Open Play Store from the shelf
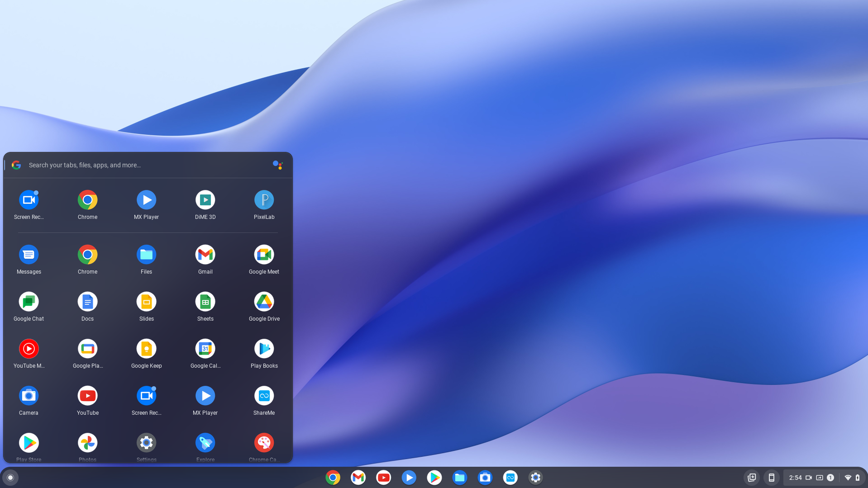Screen dimensions: 868x488 pos(434,478)
